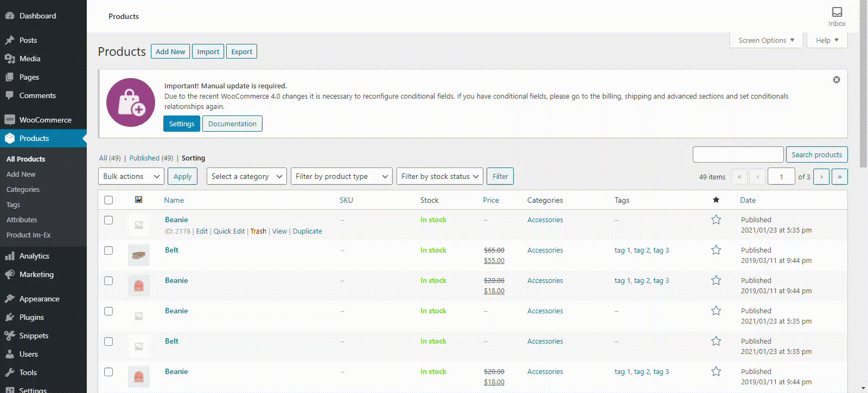
Task: Click the blue Settings button
Action: pos(181,124)
